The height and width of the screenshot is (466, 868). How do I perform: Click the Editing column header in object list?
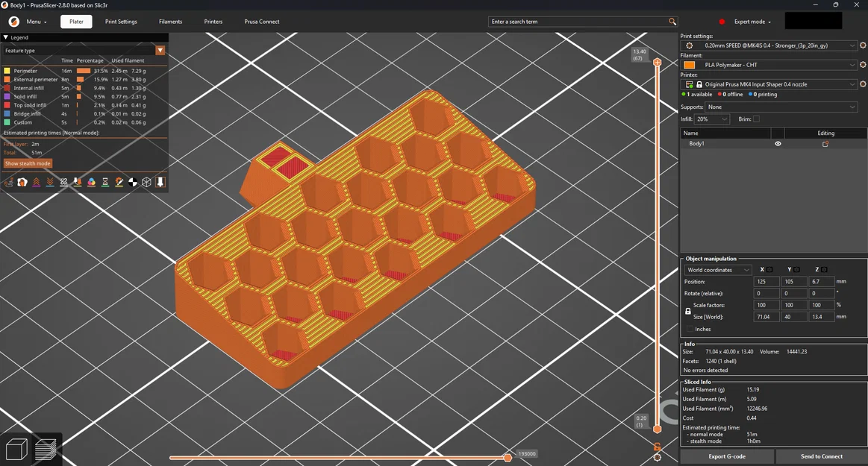[826, 133]
